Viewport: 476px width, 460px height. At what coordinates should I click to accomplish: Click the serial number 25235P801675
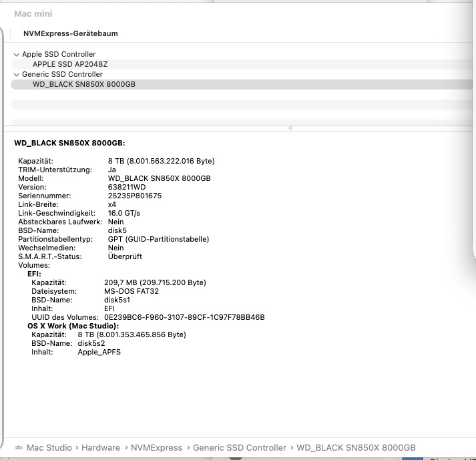coord(135,196)
